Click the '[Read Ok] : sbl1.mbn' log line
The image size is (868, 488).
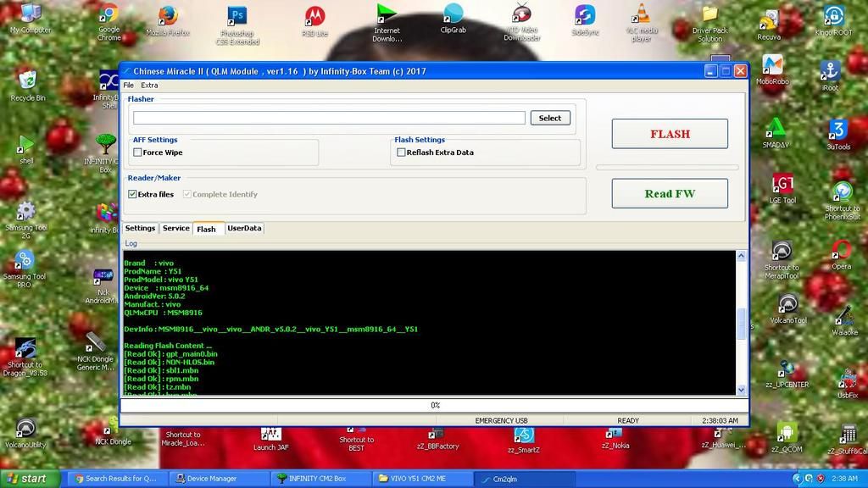[x=161, y=371]
